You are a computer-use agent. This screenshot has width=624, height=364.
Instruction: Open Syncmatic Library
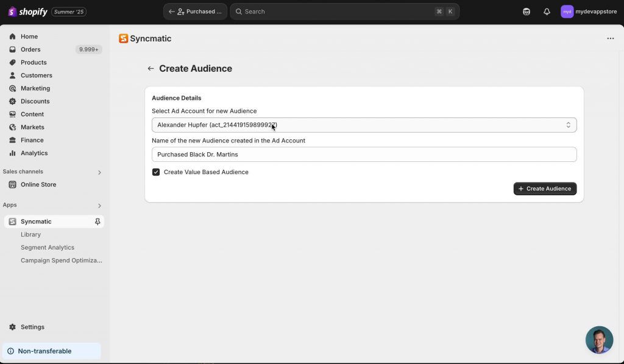click(x=30, y=234)
